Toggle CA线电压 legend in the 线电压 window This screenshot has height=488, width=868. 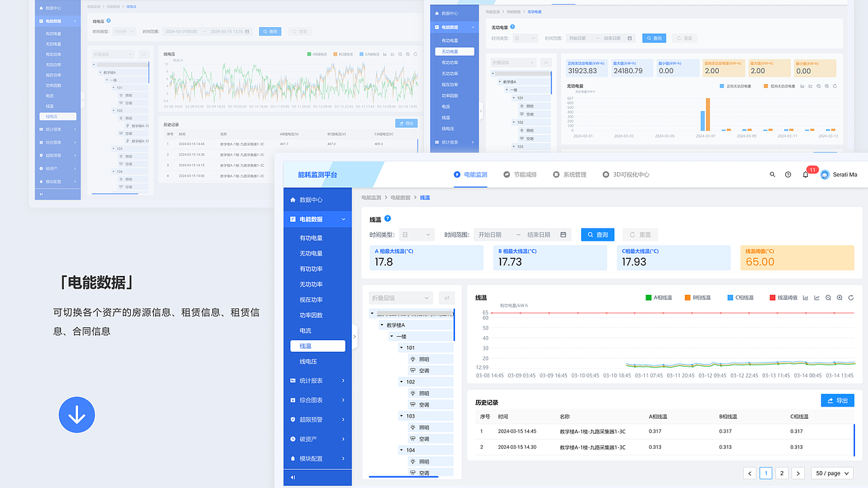click(371, 54)
